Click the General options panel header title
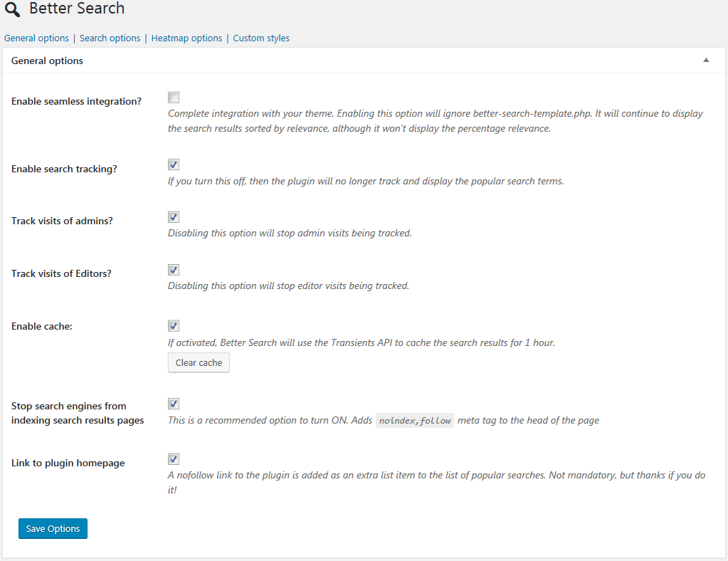The image size is (728, 561). pos(47,61)
